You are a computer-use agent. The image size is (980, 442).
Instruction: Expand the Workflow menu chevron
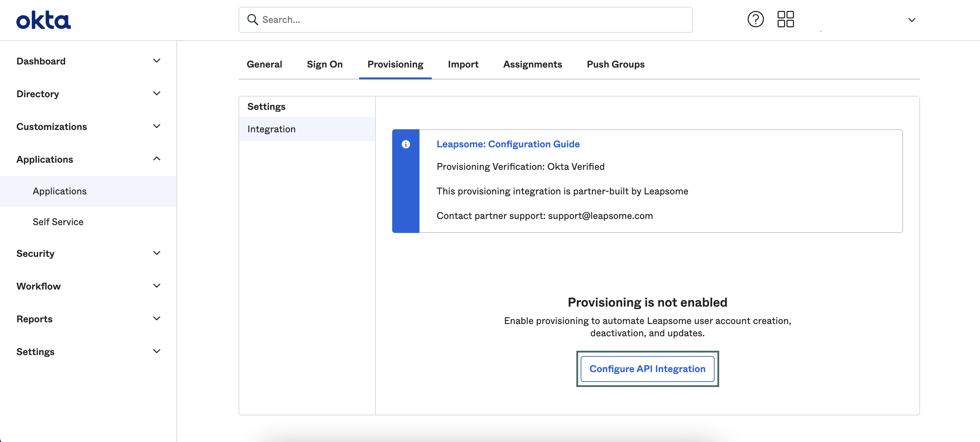[156, 286]
